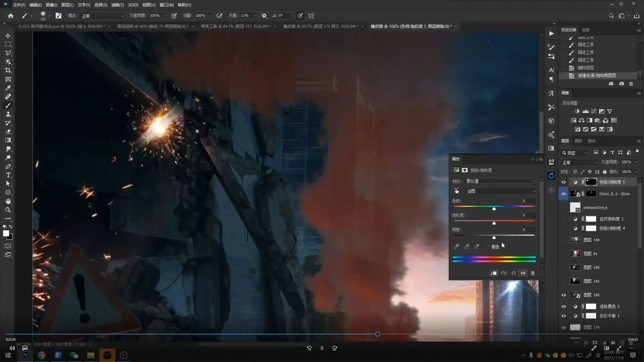Pause the video playback
The width and height of the screenshot is (644, 362).
[322, 348]
